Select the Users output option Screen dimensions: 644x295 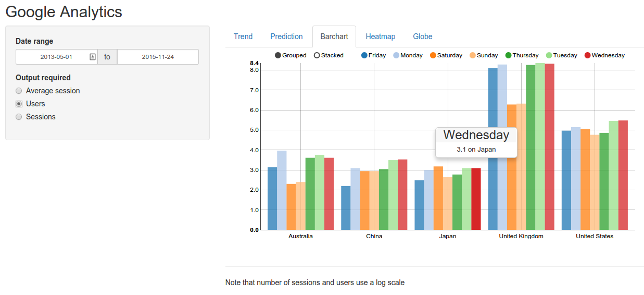coord(19,104)
